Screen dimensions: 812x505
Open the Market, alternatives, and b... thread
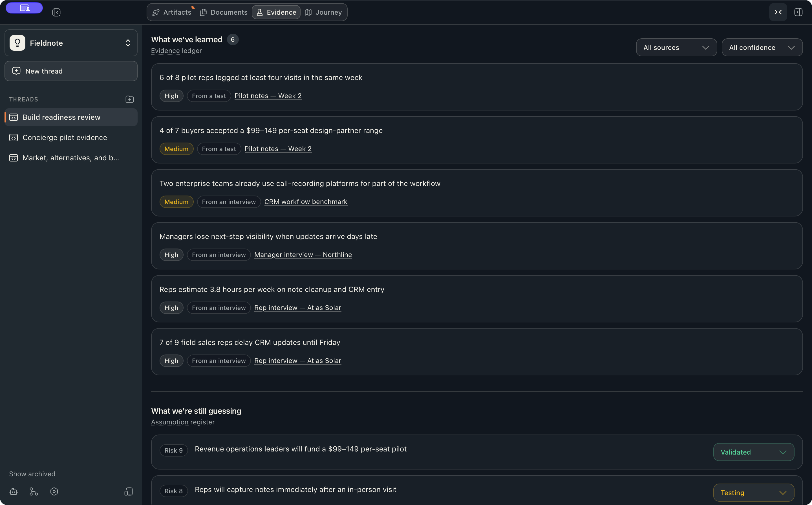point(71,158)
